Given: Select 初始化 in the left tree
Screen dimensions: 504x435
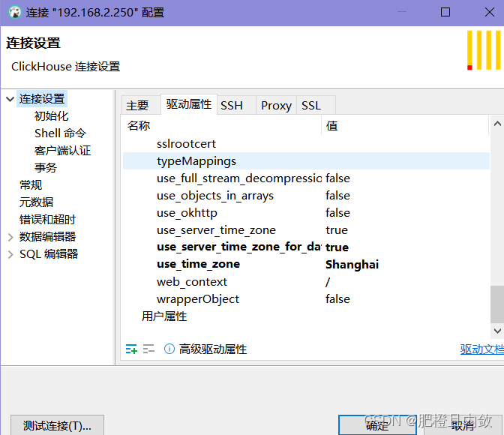Looking at the screenshot, I should tap(52, 116).
